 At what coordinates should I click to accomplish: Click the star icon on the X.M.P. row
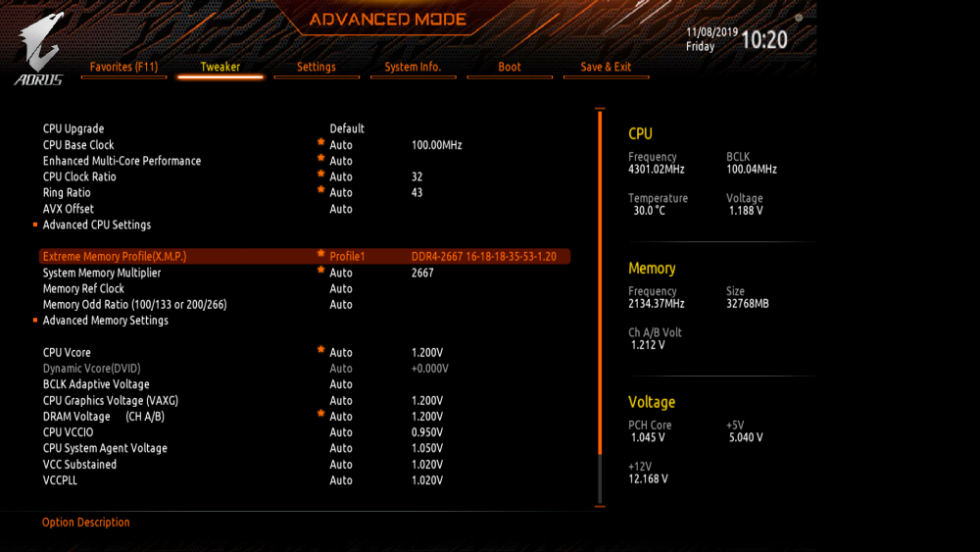320,254
